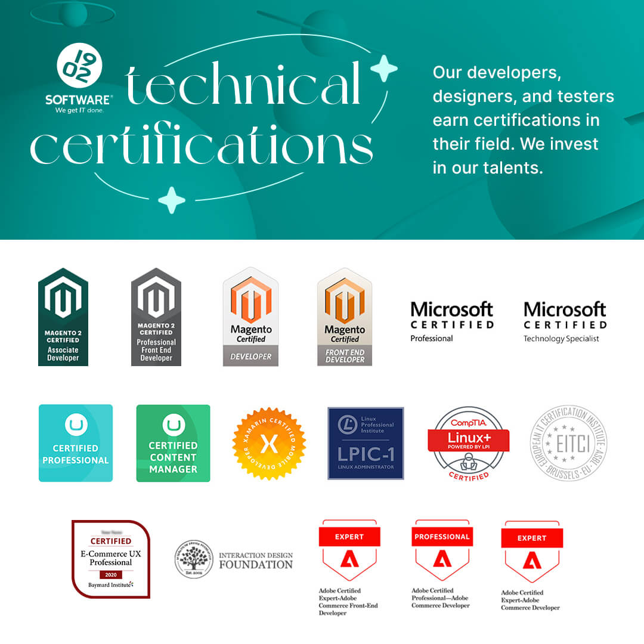644x644 pixels.
Task: Click Umbraco Certified Content Manager badge
Action: 173,443
